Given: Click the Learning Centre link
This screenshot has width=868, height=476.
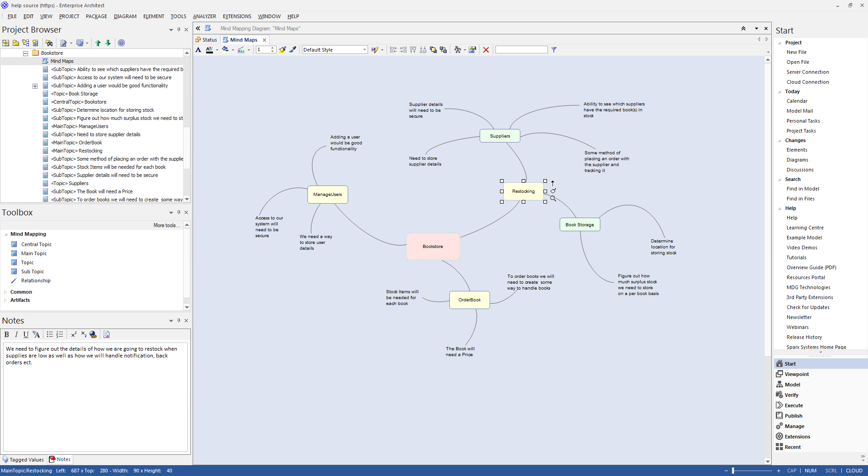Looking at the screenshot, I should 805,228.
